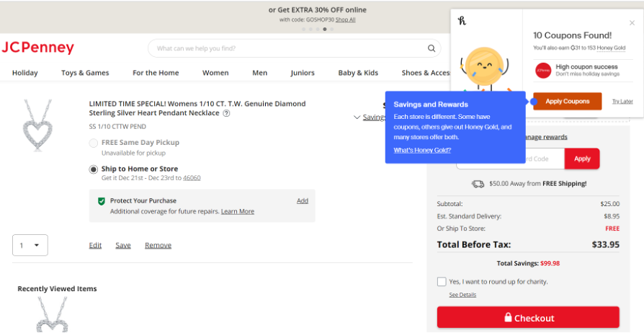Click the red Checkout button

(527, 318)
